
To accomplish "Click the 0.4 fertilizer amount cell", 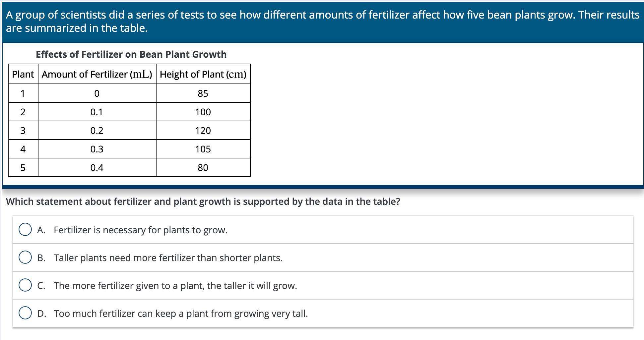I will point(97,168).
